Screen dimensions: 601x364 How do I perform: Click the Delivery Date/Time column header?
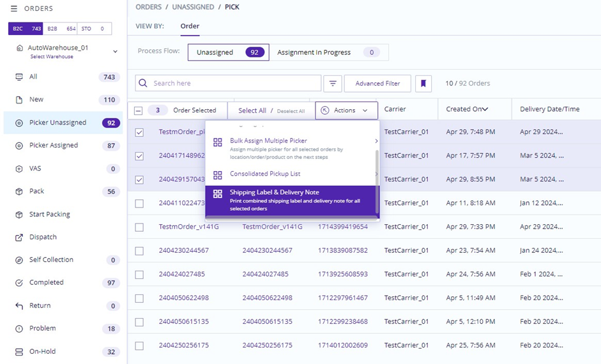(x=550, y=109)
